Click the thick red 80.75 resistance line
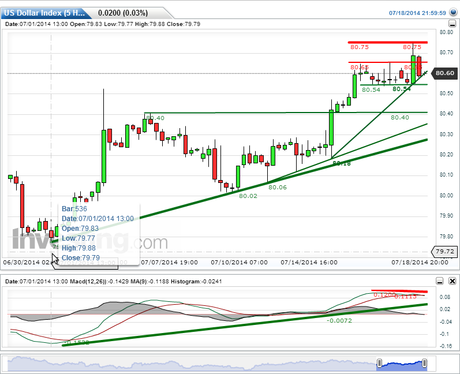This screenshot has width=460, height=374. click(388, 42)
